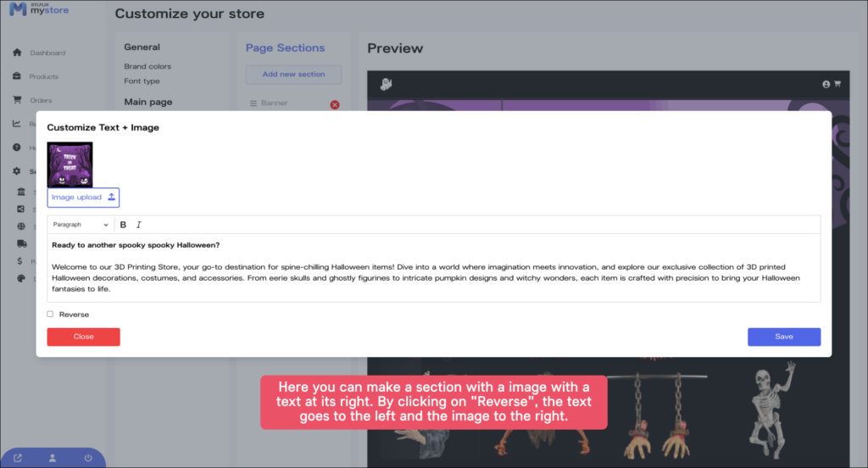This screenshot has width=868, height=468.
Task: Click the red delete icon beside Banner
Action: (x=334, y=104)
